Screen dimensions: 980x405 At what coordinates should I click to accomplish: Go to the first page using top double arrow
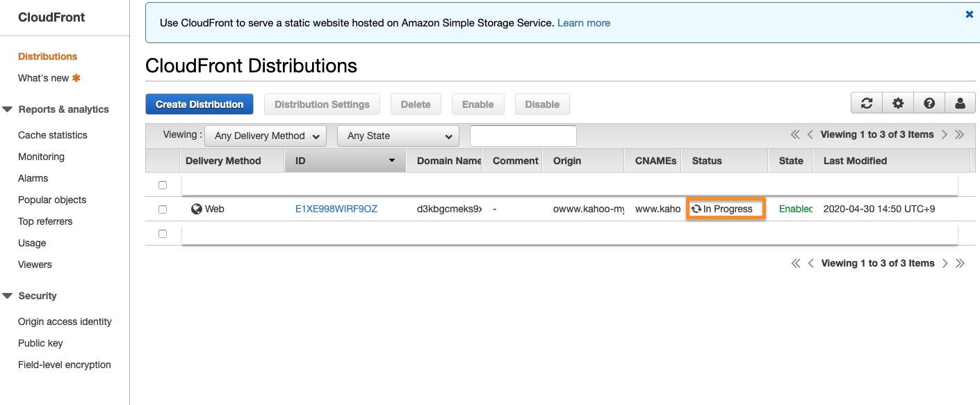click(795, 135)
